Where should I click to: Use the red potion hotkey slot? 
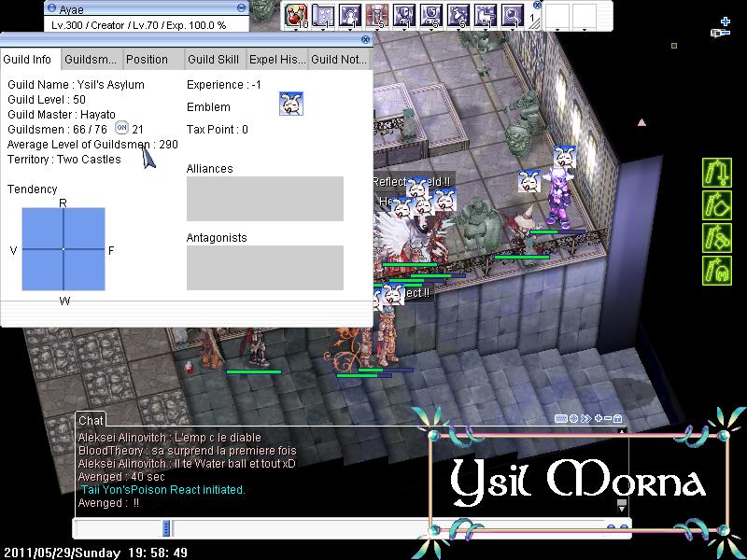tap(296, 15)
